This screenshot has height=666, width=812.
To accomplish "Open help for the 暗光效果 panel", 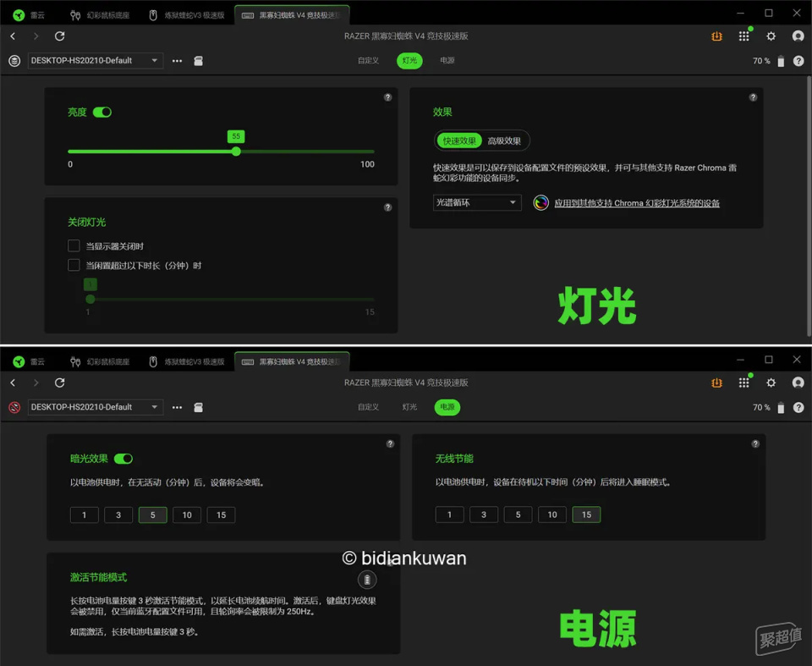I will (x=391, y=443).
